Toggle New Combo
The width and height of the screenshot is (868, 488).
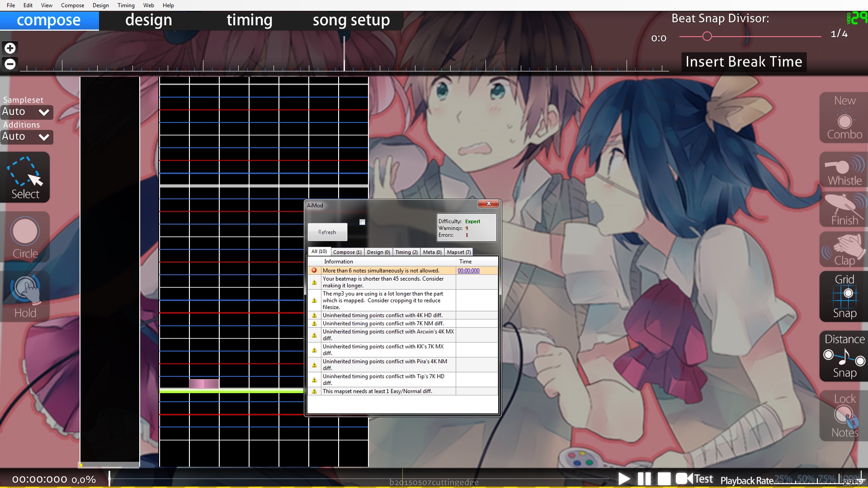tap(844, 118)
